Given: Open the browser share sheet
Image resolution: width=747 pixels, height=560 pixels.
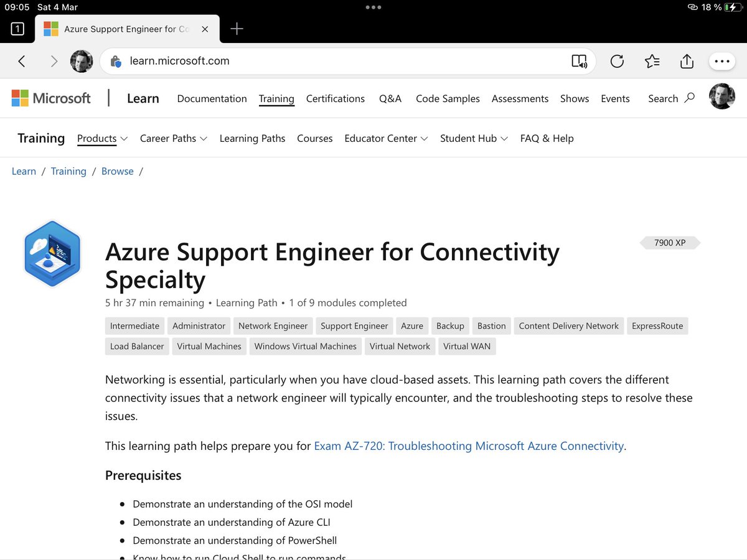Looking at the screenshot, I should [687, 61].
